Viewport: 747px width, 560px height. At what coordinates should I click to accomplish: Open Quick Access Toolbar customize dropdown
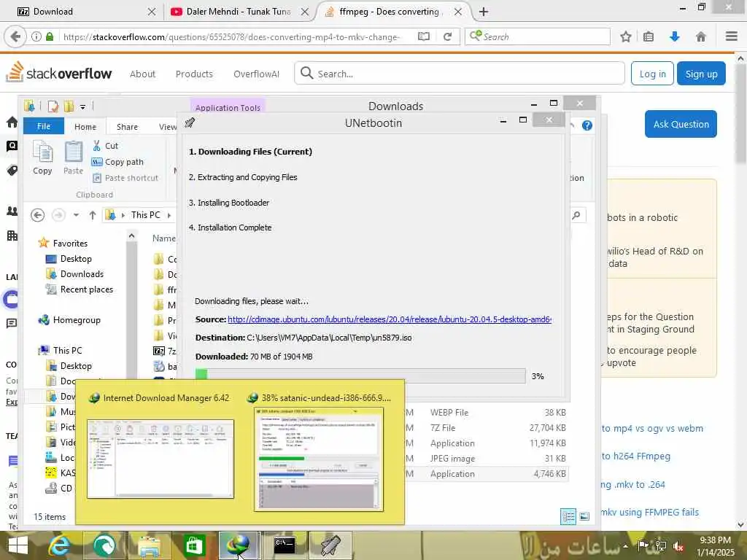coord(82,106)
